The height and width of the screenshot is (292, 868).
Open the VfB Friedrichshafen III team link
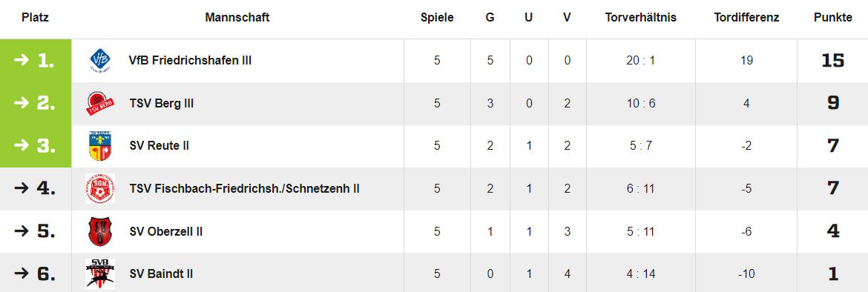click(190, 60)
